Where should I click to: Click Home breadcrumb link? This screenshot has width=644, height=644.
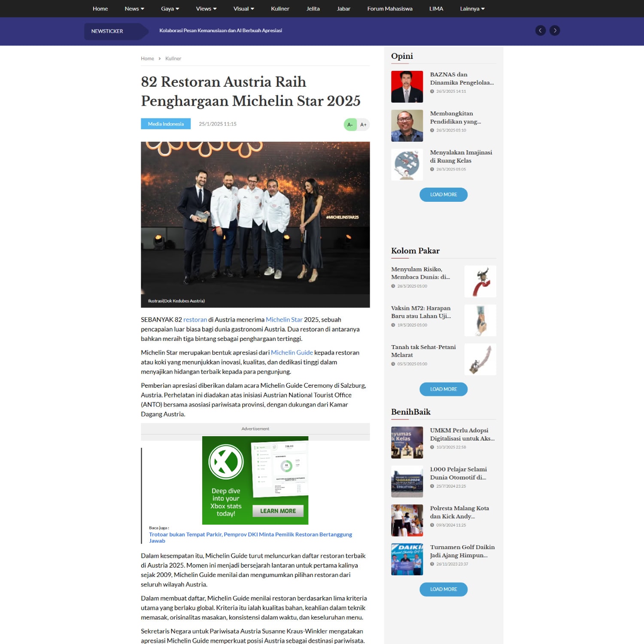[x=147, y=58]
